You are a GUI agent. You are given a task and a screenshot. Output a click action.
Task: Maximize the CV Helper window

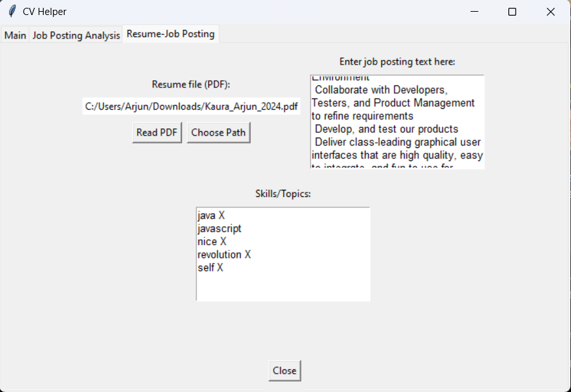(x=512, y=12)
